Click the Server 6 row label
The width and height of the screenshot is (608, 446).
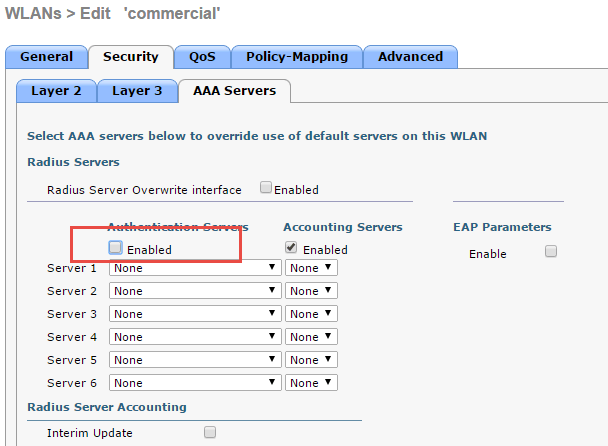(72, 383)
